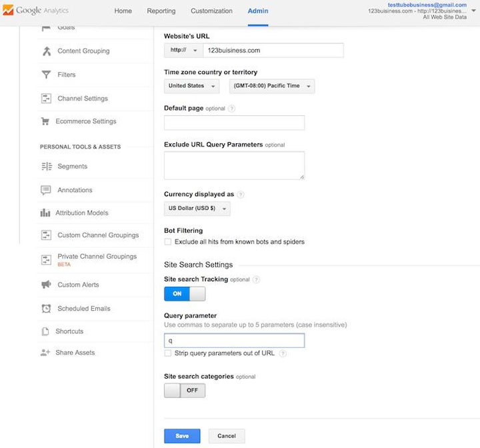Viewport: 480px width, 448px height.
Task: Check Strip query parameters out of URL
Action: [x=168, y=353]
